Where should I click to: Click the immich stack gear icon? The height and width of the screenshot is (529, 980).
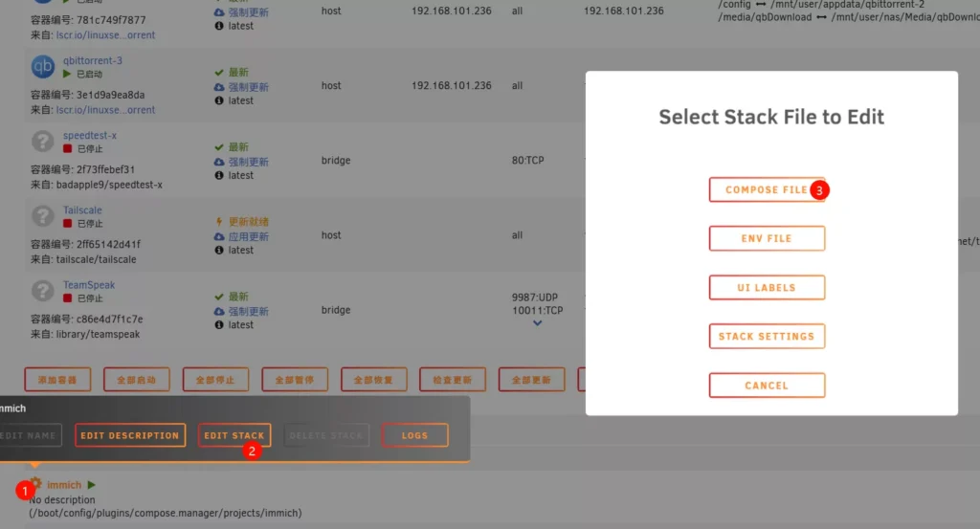[x=35, y=484]
